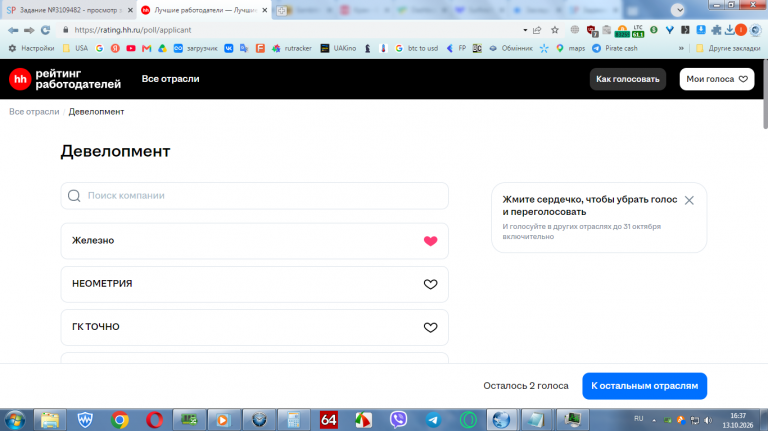This screenshot has height=431, width=768.
Task: Click the blue download extension icon
Action: click(x=701, y=30)
